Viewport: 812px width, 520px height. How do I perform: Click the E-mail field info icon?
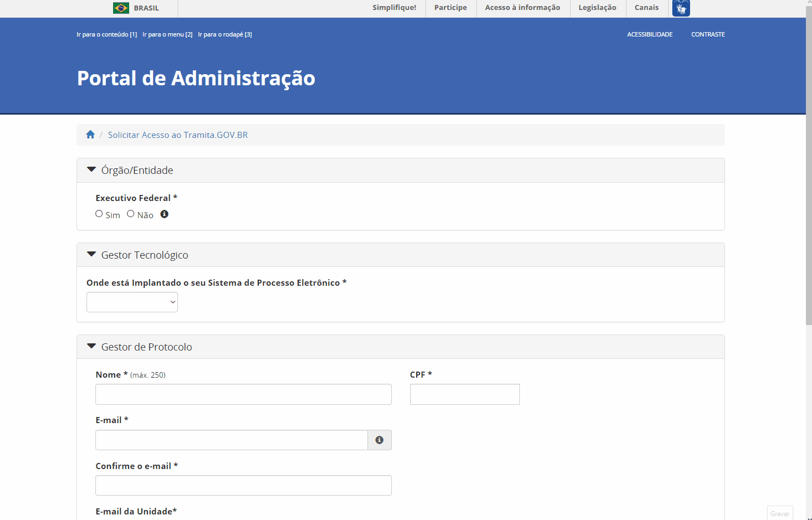[x=380, y=440]
